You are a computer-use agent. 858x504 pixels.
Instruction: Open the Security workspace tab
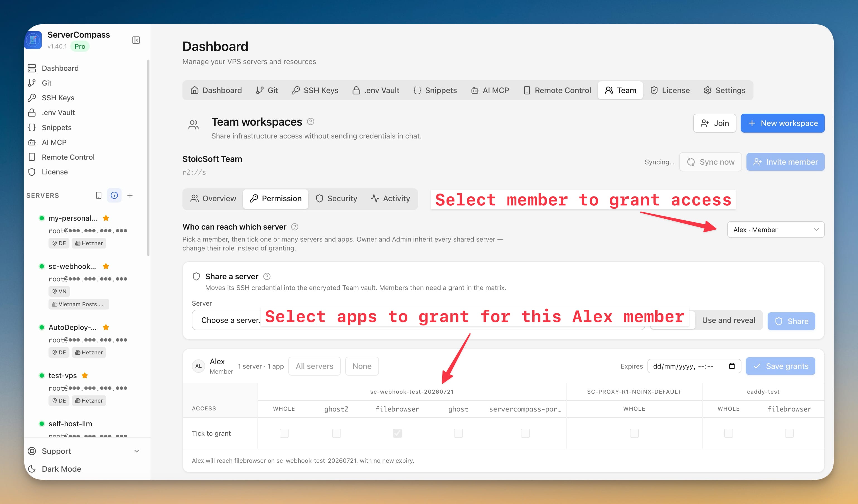[336, 199]
